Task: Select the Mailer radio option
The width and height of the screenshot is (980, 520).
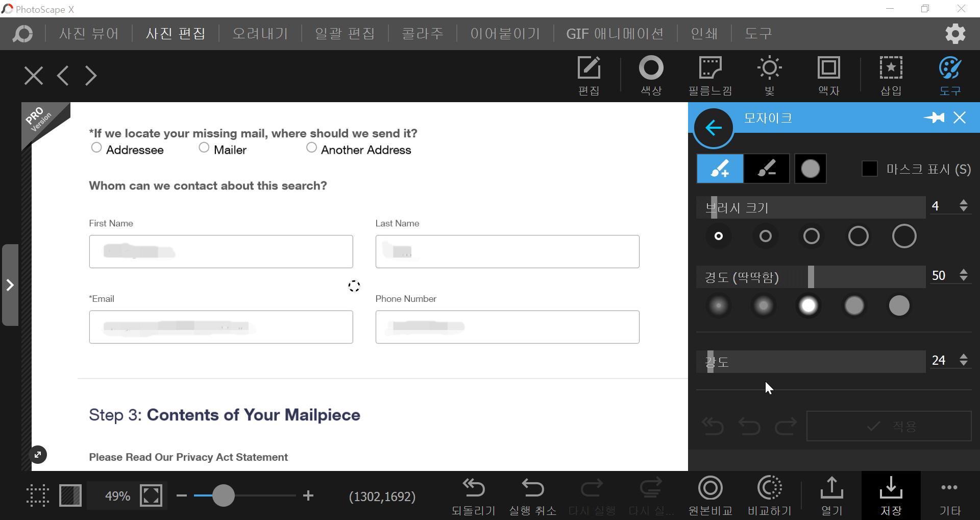Action: click(x=204, y=148)
